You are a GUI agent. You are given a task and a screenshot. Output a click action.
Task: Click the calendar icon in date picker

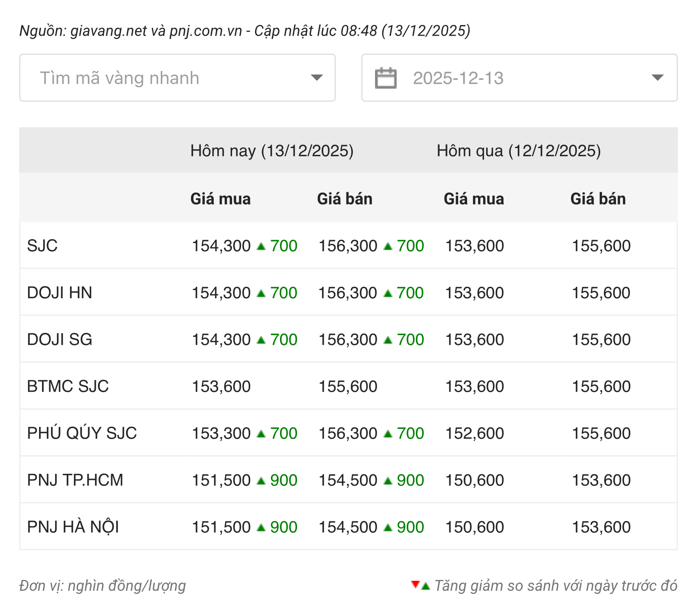pyautogui.click(x=385, y=78)
